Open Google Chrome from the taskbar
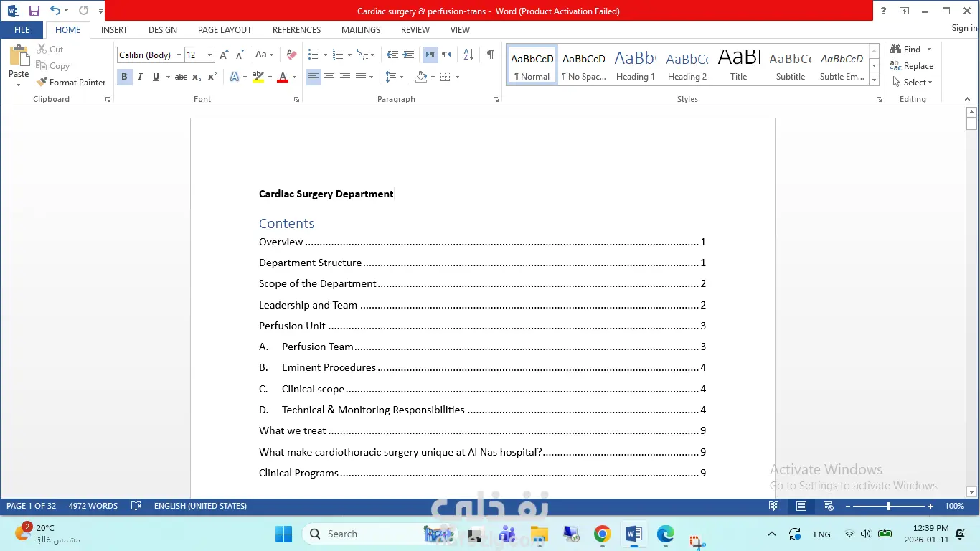 pyautogui.click(x=602, y=534)
